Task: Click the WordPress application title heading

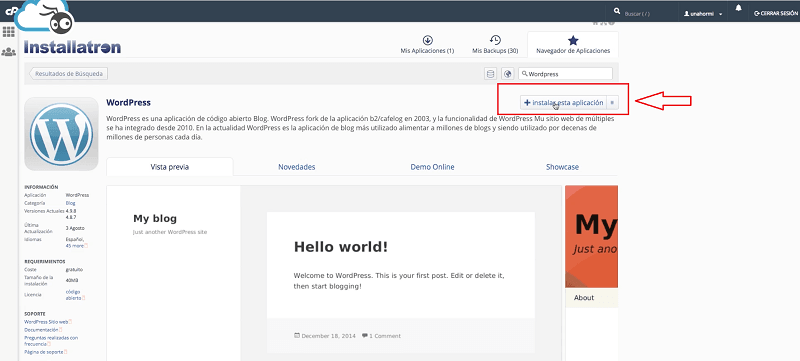Action: 128,102
